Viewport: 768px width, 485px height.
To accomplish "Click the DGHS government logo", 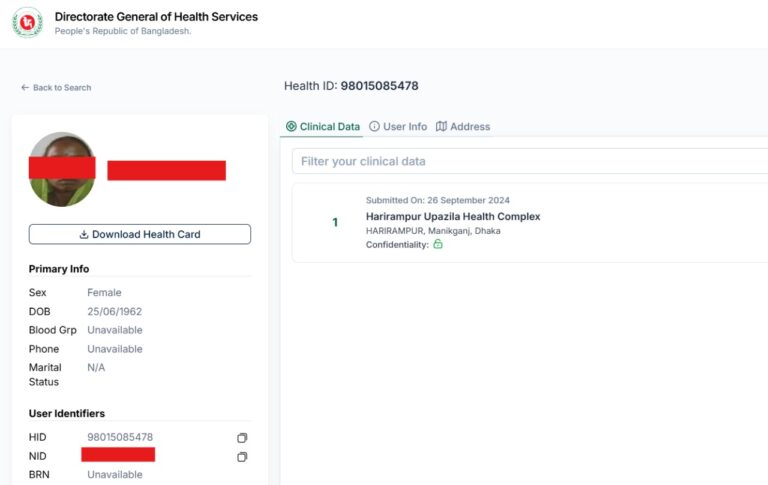I will (x=27, y=23).
